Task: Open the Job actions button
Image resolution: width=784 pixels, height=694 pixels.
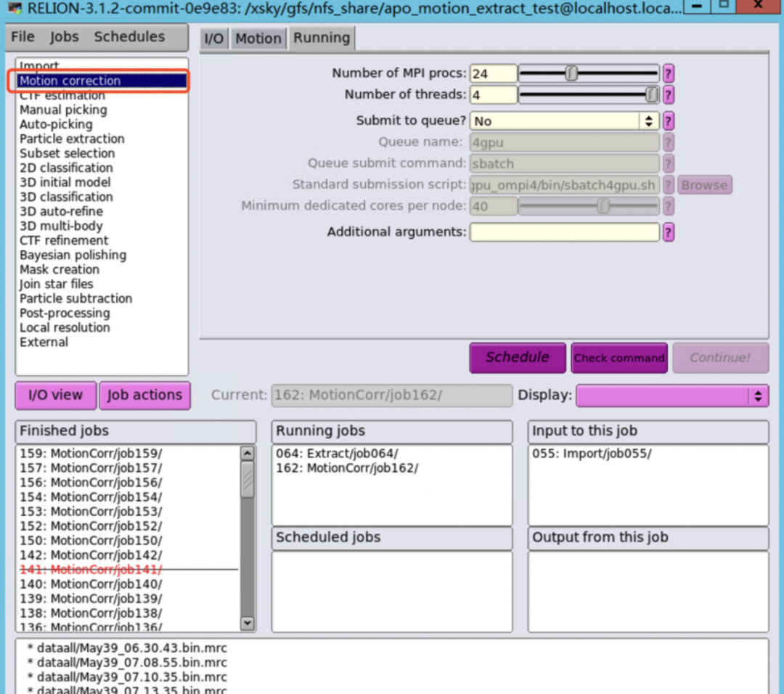Action: [x=144, y=396]
